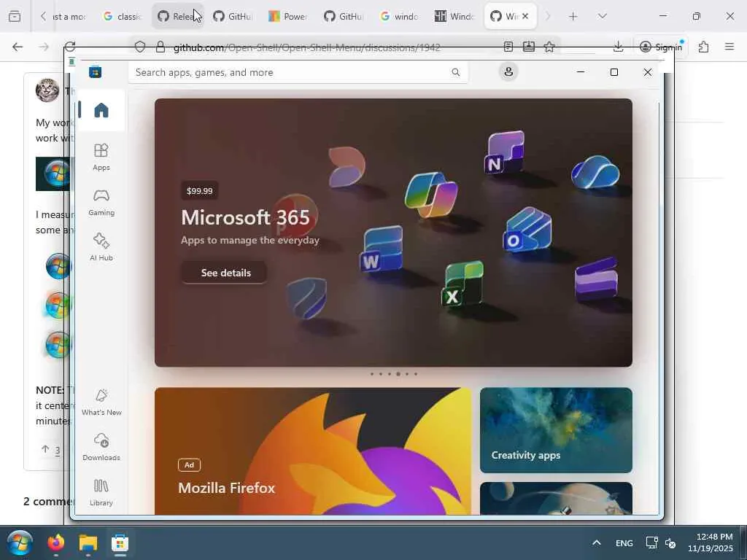Click the ENG language indicator
The height and width of the screenshot is (560, 747).
[624, 542]
